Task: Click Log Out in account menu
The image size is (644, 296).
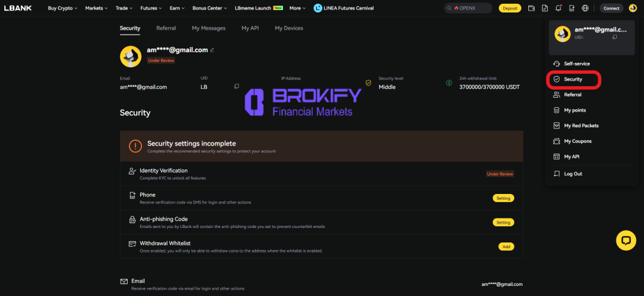Action: [573, 174]
